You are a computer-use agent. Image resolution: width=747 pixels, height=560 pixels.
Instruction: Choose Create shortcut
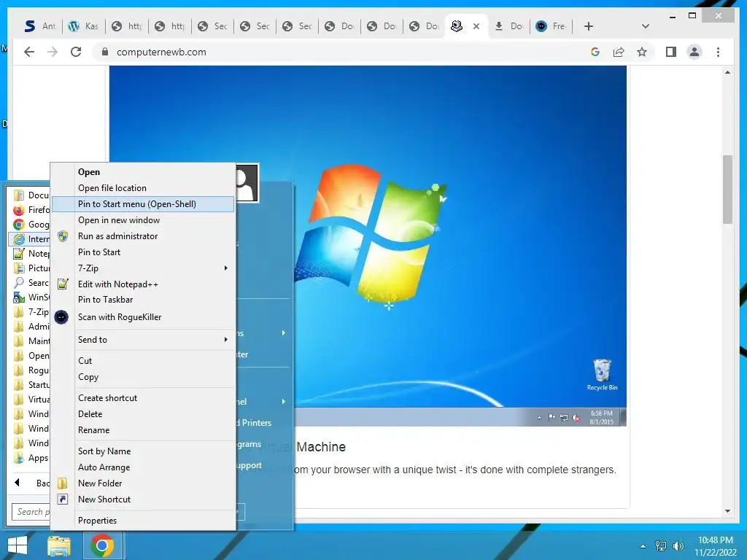[x=143, y=398]
